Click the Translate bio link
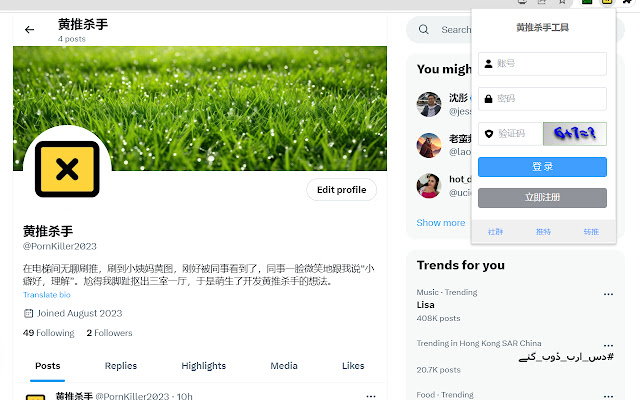Screen dimensions: 640x400 [x=46, y=295]
